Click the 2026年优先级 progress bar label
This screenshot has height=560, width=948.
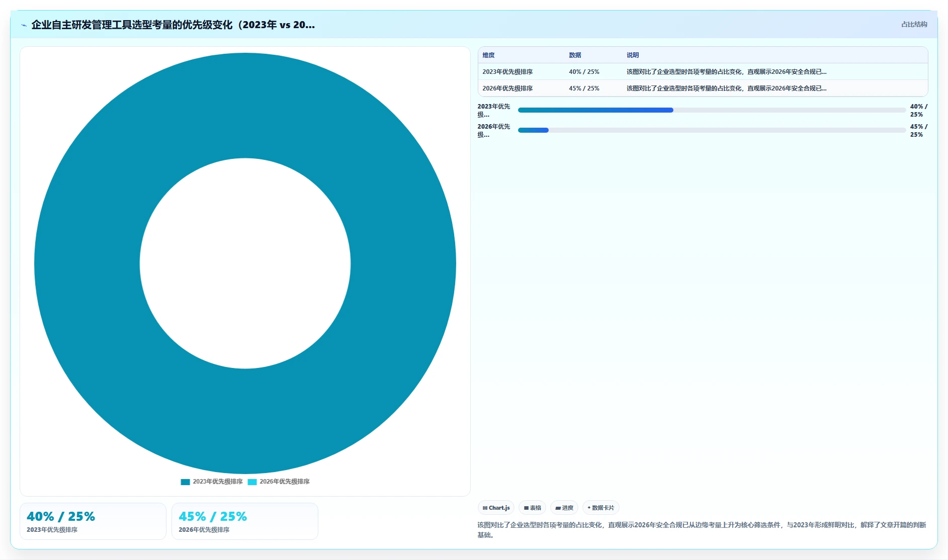click(494, 131)
